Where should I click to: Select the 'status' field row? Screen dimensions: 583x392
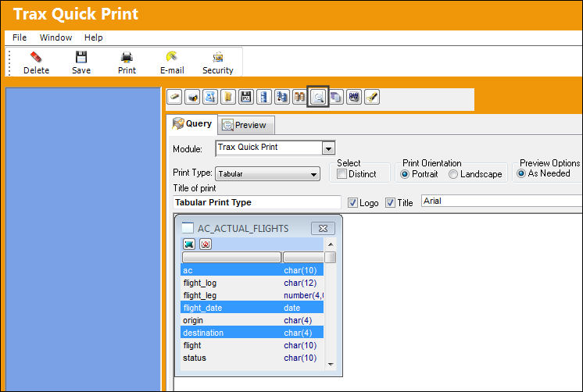point(252,358)
